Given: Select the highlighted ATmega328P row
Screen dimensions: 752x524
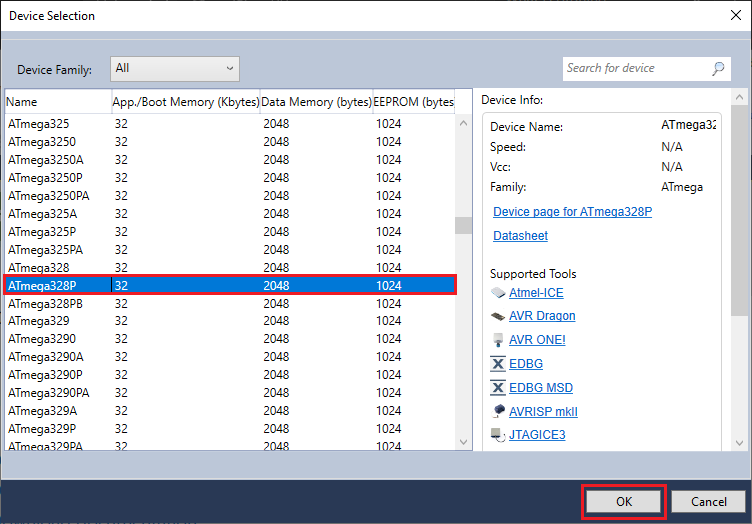Looking at the screenshot, I should (x=230, y=285).
